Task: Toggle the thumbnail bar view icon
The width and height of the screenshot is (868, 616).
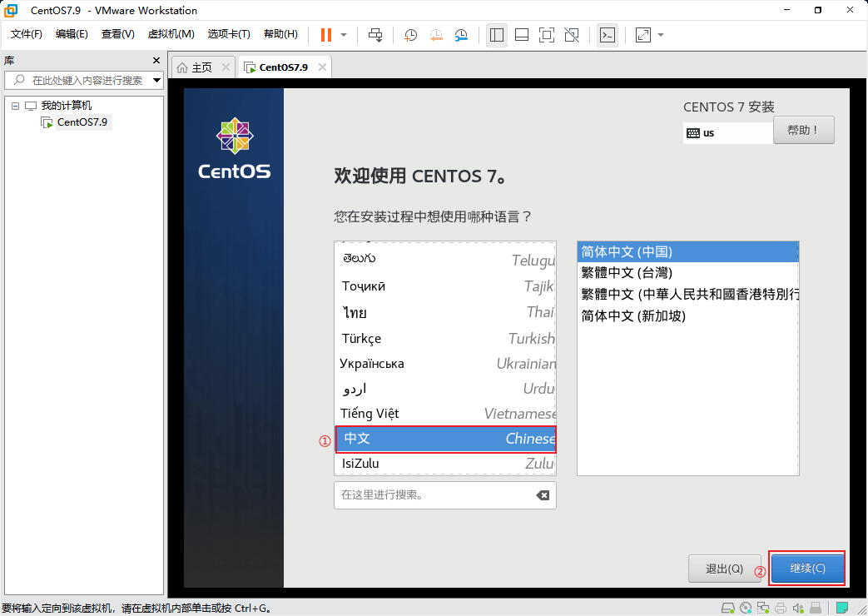Action: pyautogui.click(x=522, y=35)
